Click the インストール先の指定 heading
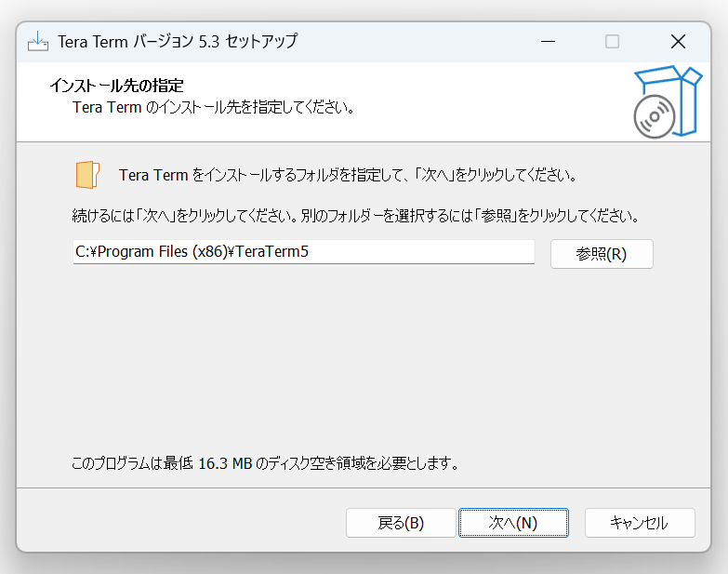This screenshot has width=728, height=574. tap(116, 86)
